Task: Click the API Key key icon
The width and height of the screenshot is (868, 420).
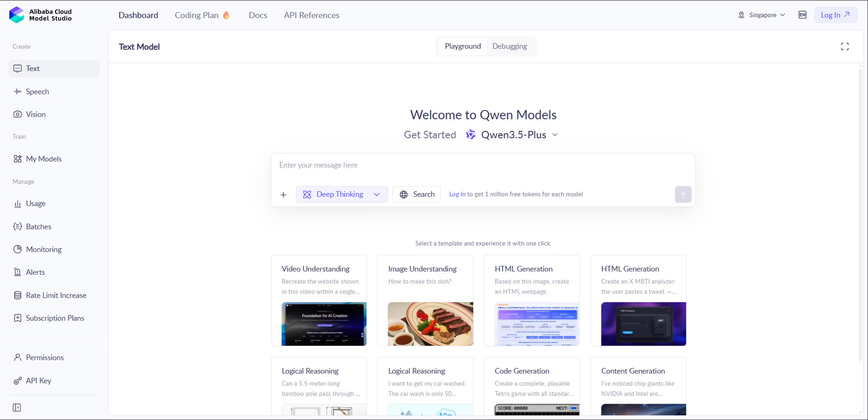Action: [x=18, y=381]
